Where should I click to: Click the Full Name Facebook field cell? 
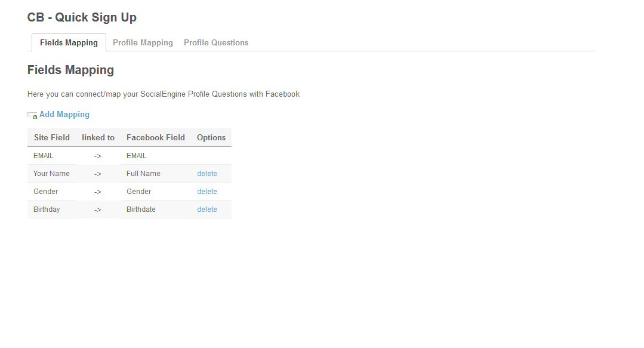143,174
